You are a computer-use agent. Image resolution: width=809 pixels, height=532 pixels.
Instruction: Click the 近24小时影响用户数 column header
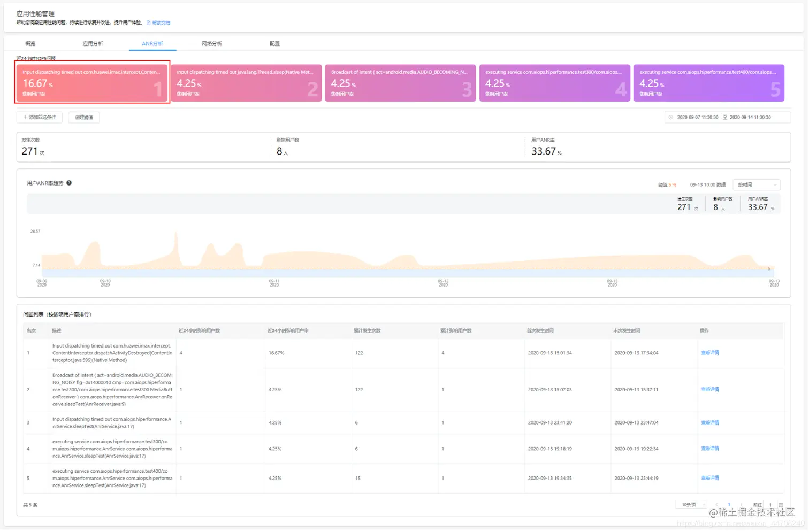199,330
